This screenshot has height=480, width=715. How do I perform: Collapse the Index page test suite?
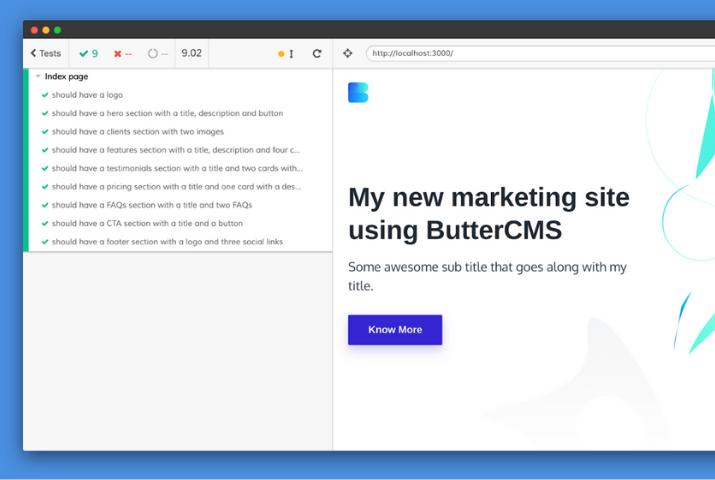point(66,77)
